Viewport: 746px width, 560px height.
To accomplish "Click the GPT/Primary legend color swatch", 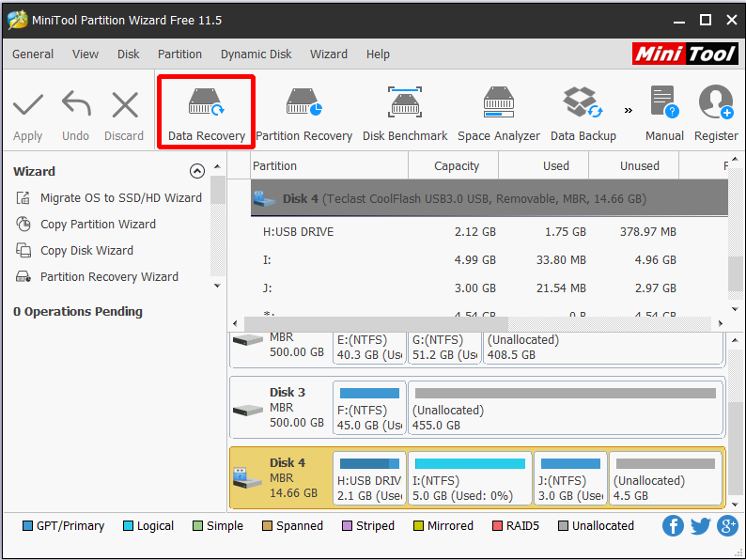I will tap(27, 526).
